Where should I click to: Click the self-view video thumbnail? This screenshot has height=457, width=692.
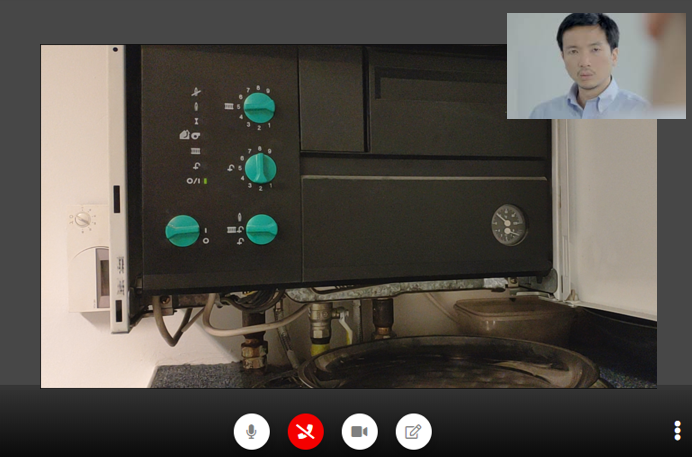click(x=595, y=66)
